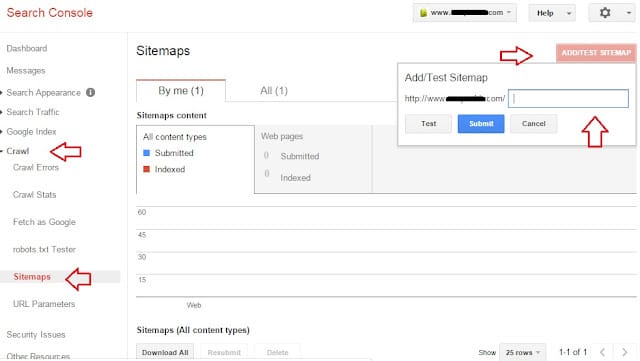
Task: Switch to the All (1) tab
Action: [x=274, y=91]
